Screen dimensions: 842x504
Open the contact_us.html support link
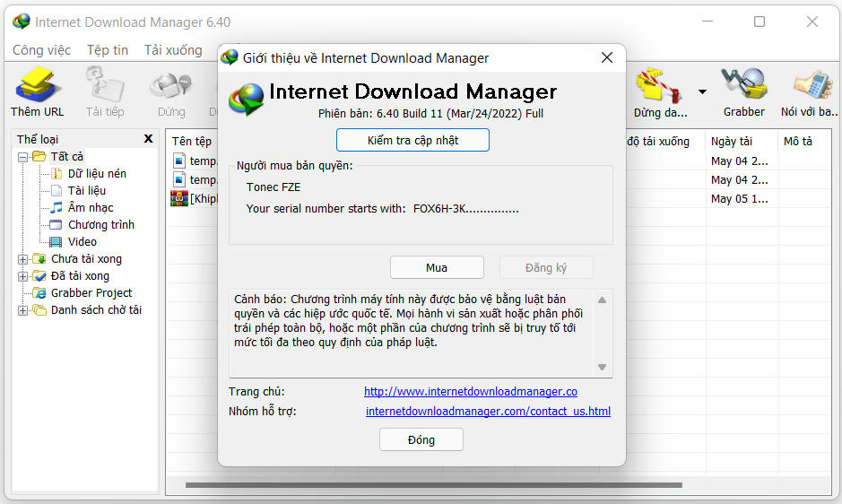pyautogui.click(x=488, y=412)
